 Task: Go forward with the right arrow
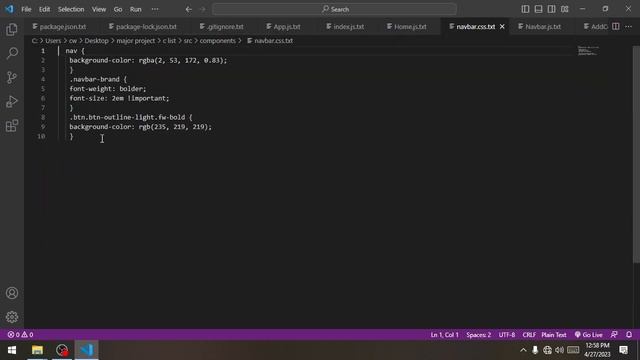coord(203,9)
